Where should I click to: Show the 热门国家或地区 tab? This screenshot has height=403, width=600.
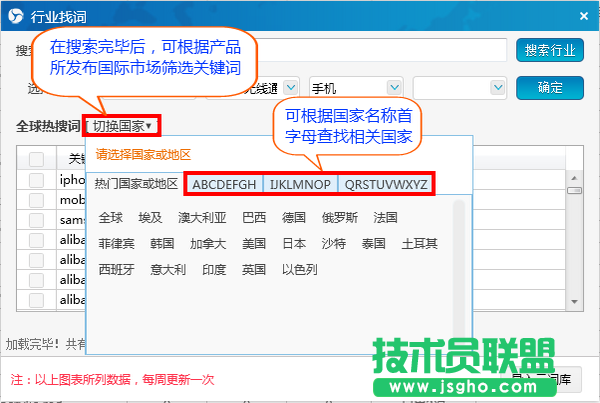(136, 184)
